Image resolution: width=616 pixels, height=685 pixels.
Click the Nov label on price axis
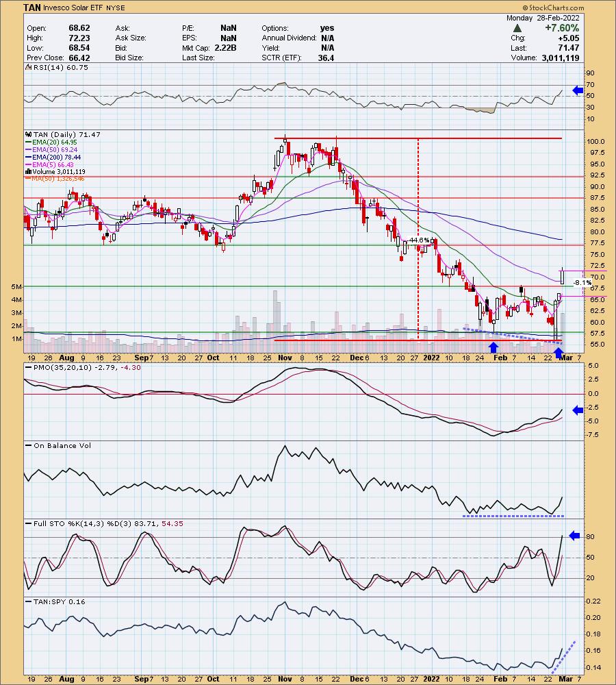285,358
